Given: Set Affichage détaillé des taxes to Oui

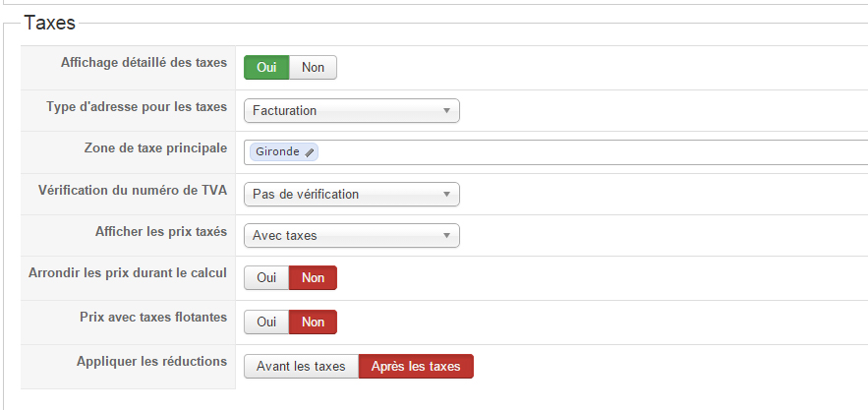Looking at the screenshot, I should coord(266,68).
